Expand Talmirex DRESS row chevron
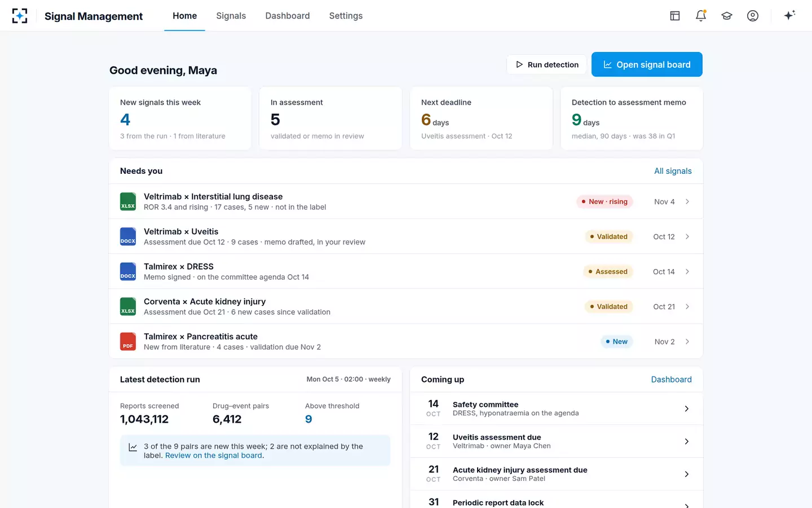The height and width of the screenshot is (508, 812). (x=687, y=271)
